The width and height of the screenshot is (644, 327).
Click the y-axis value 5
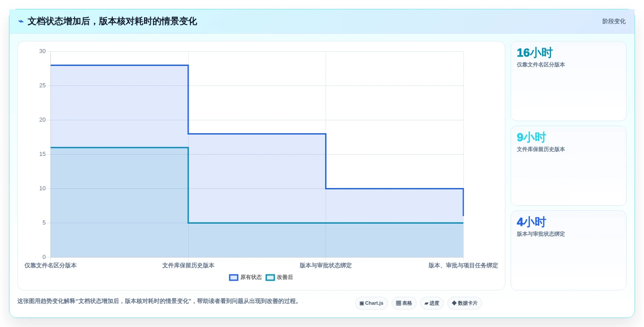44,223
